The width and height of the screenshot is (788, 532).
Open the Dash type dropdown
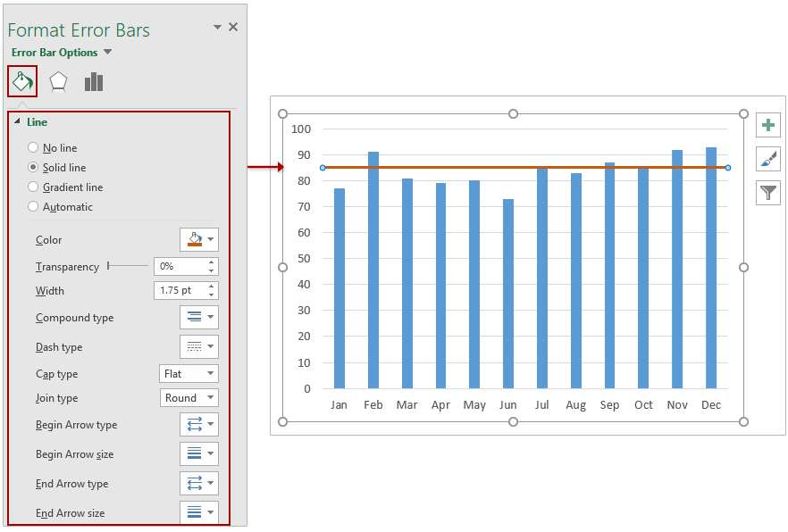pyautogui.click(x=198, y=346)
